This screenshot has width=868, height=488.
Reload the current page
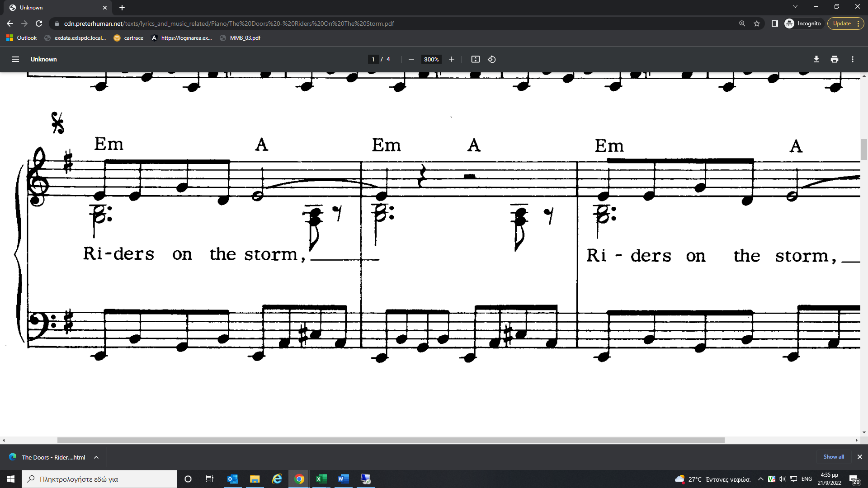tap(39, 23)
